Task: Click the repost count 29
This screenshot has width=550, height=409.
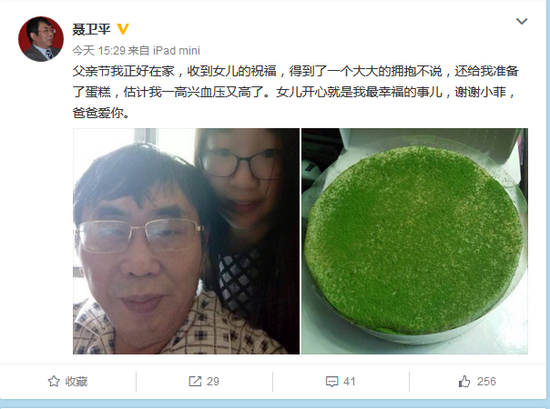Action: [x=213, y=382]
